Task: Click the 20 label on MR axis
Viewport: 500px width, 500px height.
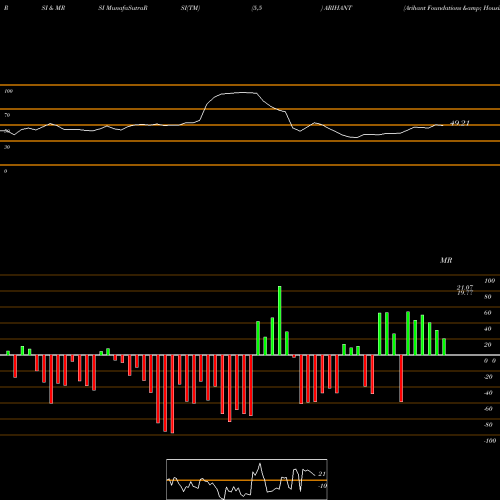Action: [488, 345]
